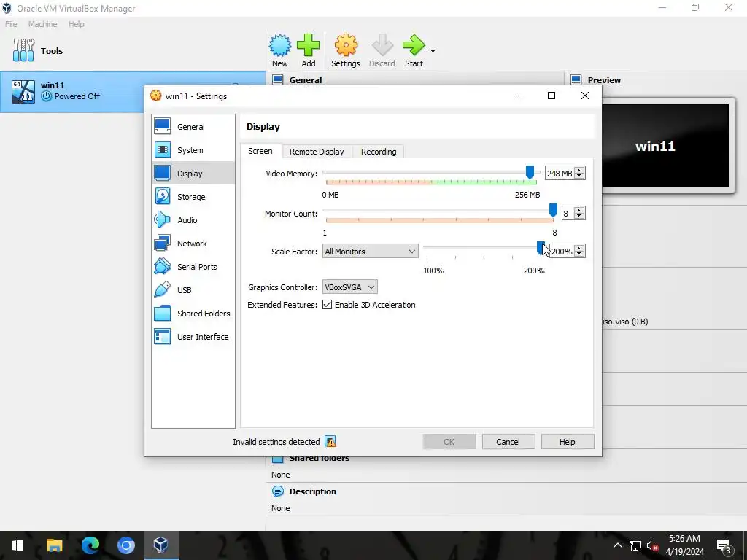
Task: Open Windows Start menu
Action: point(18,545)
